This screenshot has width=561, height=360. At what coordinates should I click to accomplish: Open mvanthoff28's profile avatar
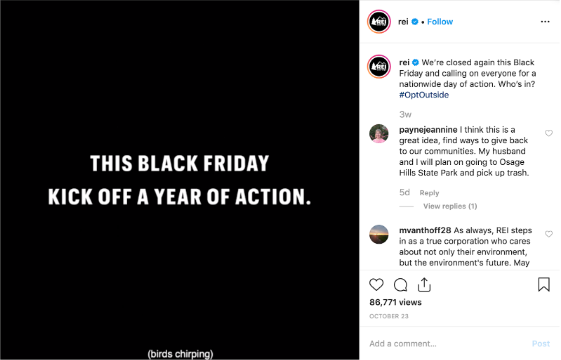(379, 234)
